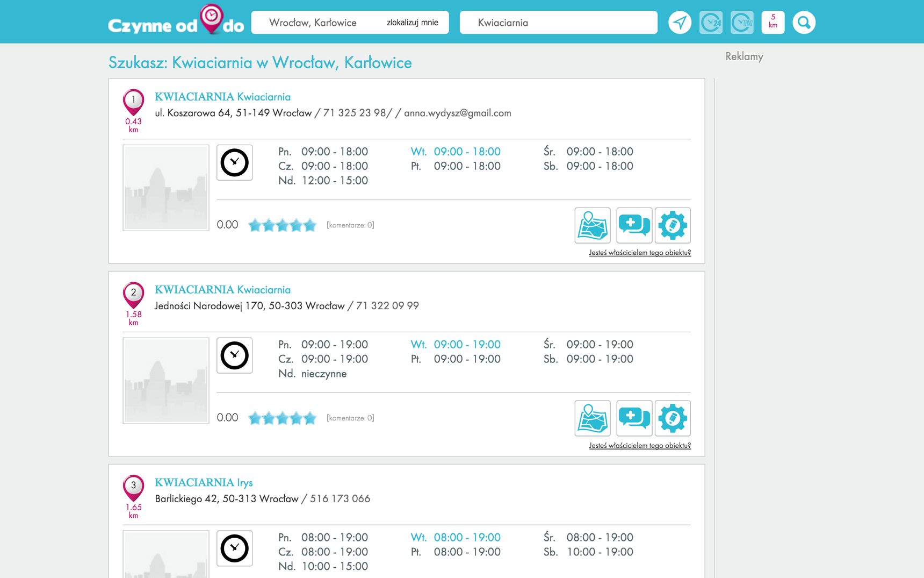Screen dimensions: 924x578
Task: Click the search heading 'Szukasz: Kwiaciarnia w Wrocław, Karłowice'
Action: click(260, 63)
